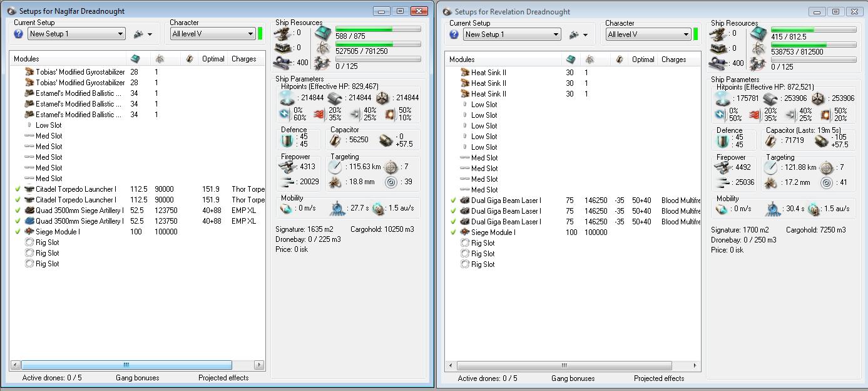Click the Revelation turret firepower icon showing 4492
The height and width of the screenshot is (391, 868).
click(723, 168)
